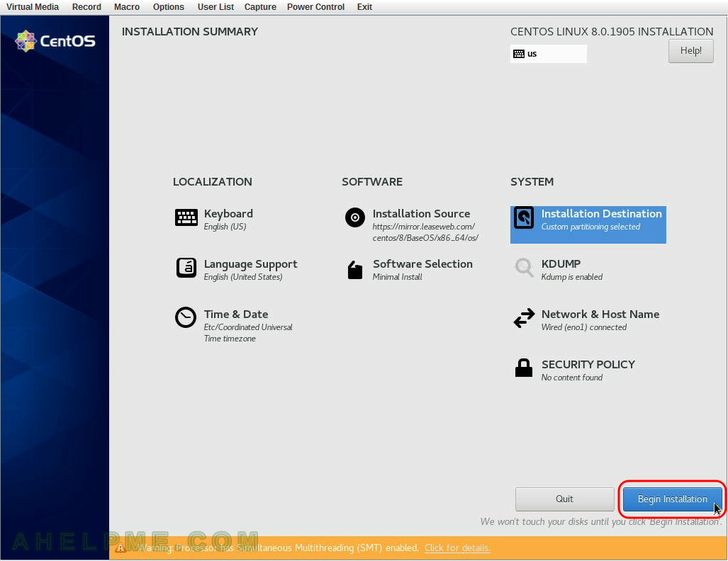Open the Network & Host Name label

click(x=600, y=314)
